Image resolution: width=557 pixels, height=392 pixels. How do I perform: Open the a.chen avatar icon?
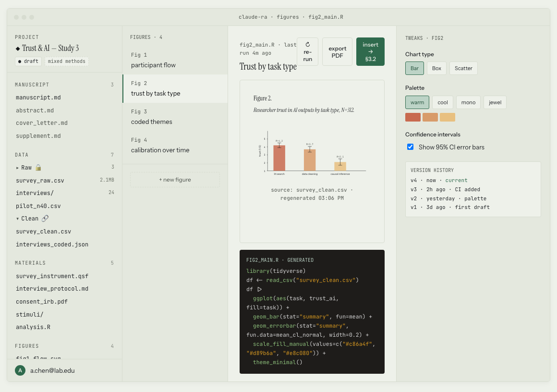tap(19, 371)
